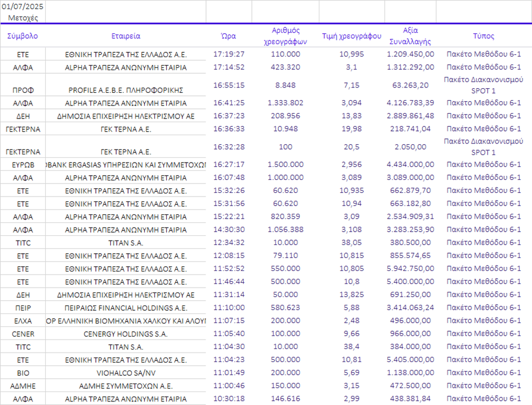The image size is (532, 405).
Task: Select the Τύπος column header
Action: click(484, 36)
